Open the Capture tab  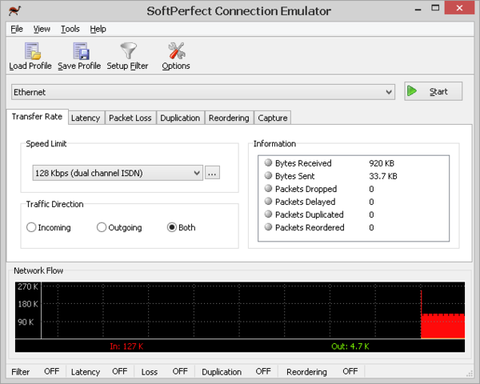point(272,118)
